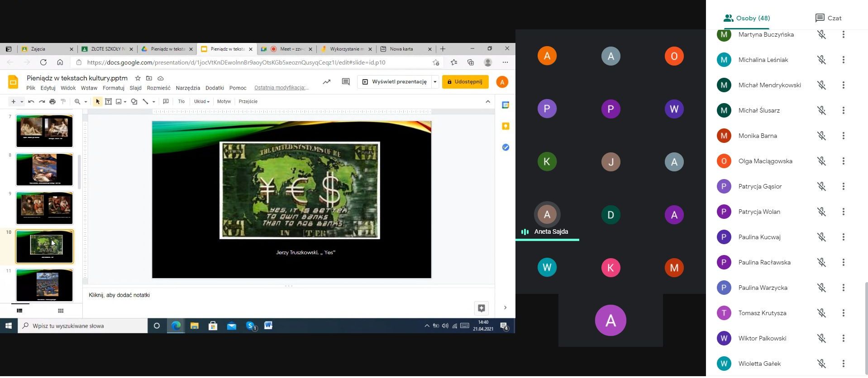Open the comment history icon
Image resolution: width=868 pixels, height=378 pixels.
(x=346, y=82)
